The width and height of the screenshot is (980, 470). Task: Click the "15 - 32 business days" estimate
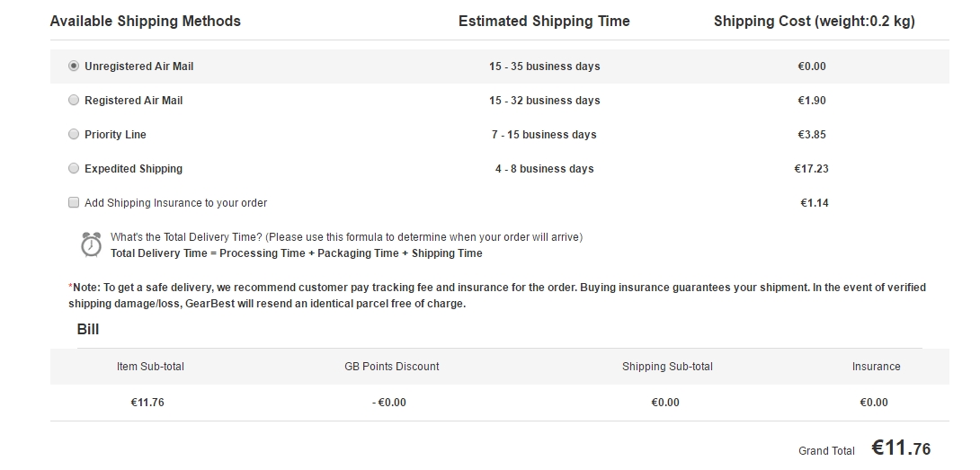coord(544,101)
